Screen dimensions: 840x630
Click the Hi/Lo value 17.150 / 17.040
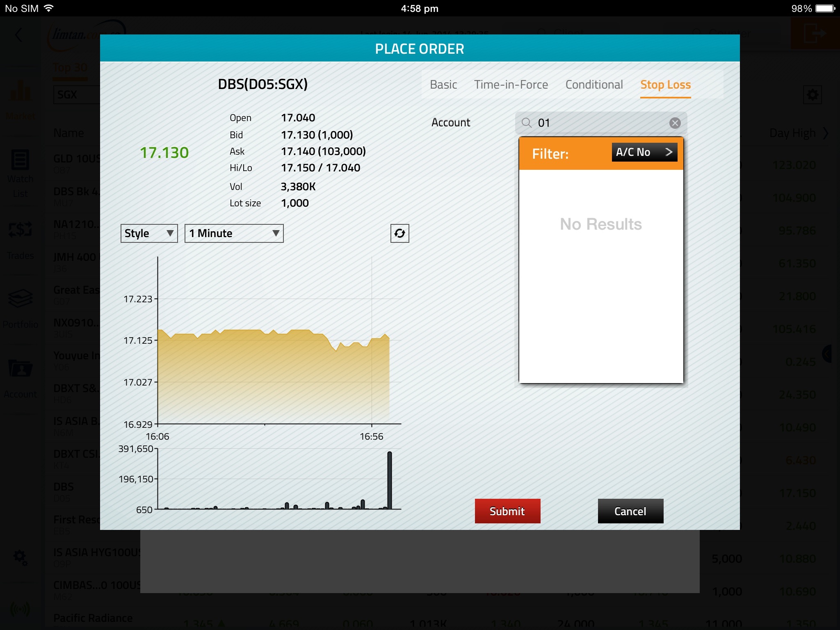coord(321,168)
